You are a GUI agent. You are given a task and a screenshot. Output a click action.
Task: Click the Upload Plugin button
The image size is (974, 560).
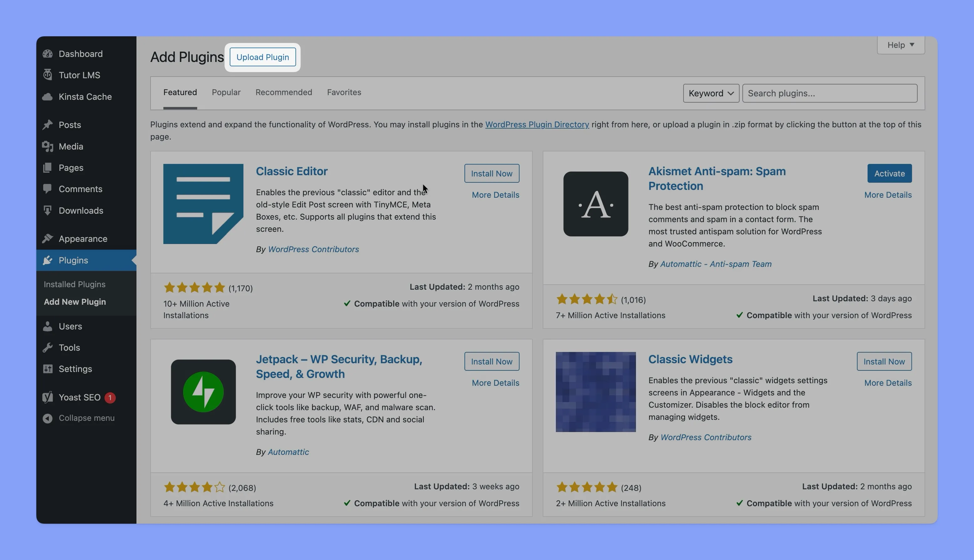(x=263, y=56)
